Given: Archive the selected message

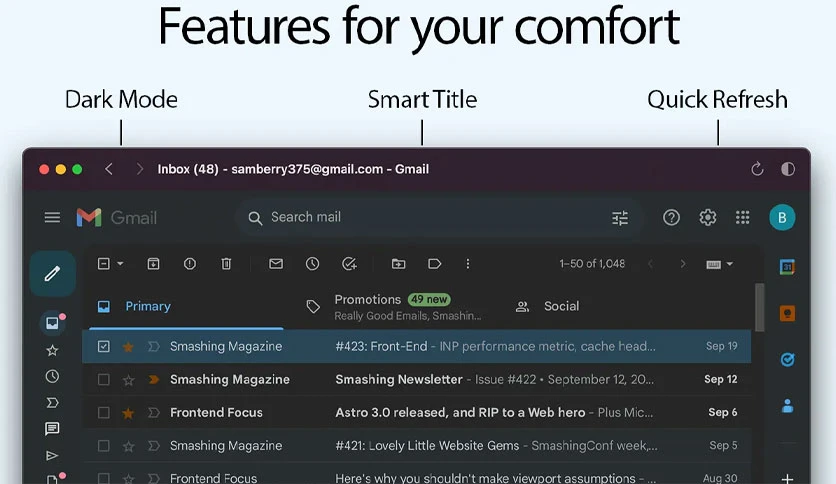Looking at the screenshot, I should point(154,264).
